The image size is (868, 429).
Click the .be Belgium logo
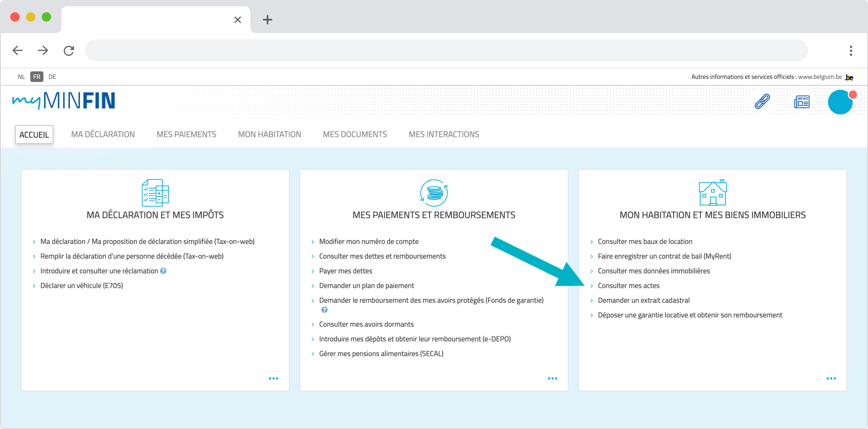point(849,77)
